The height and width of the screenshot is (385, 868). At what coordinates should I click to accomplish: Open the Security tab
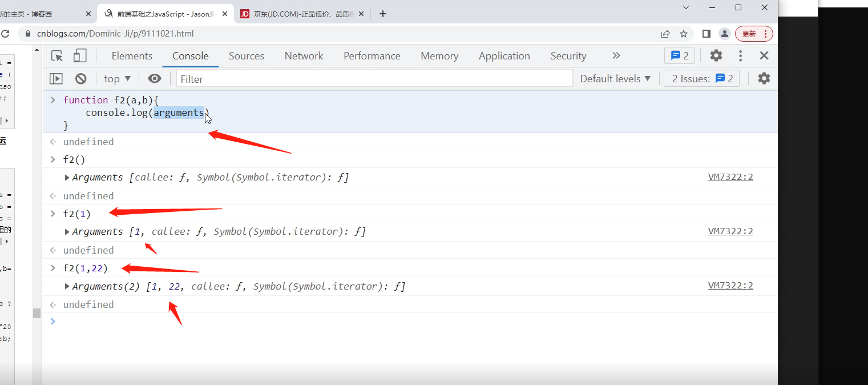pyautogui.click(x=568, y=55)
